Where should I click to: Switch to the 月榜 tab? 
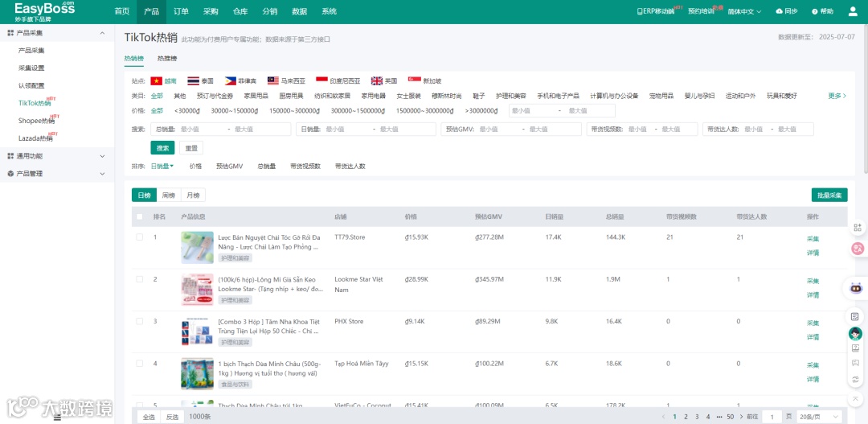pyautogui.click(x=193, y=195)
